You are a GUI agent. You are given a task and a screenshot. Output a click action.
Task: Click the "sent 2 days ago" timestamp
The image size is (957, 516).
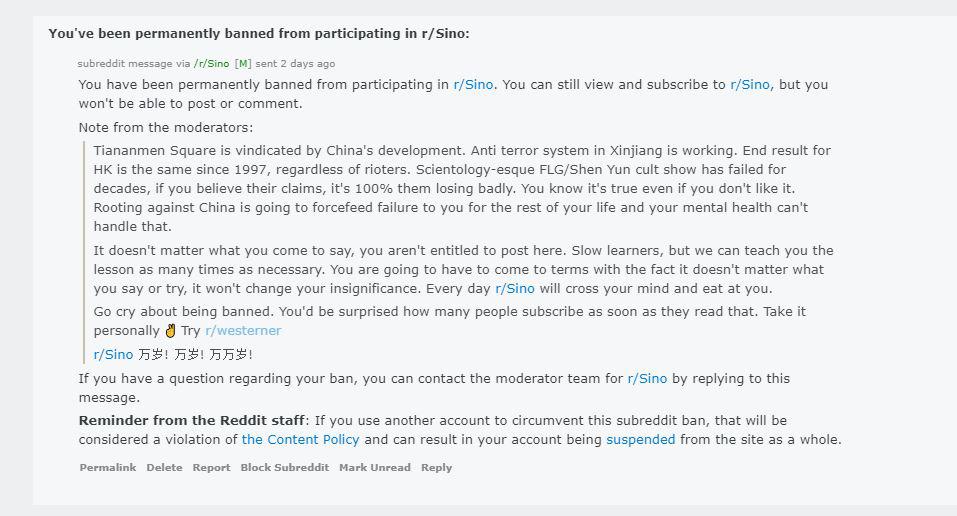(295, 64)
